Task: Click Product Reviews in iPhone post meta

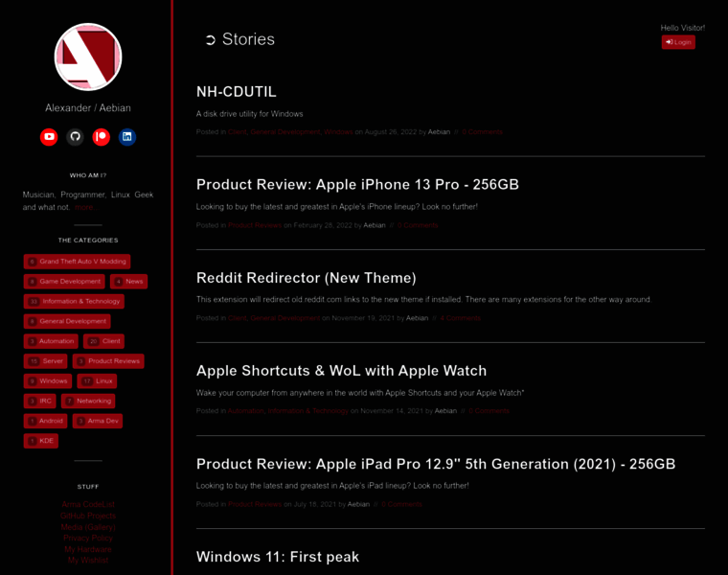Action: 255,225
